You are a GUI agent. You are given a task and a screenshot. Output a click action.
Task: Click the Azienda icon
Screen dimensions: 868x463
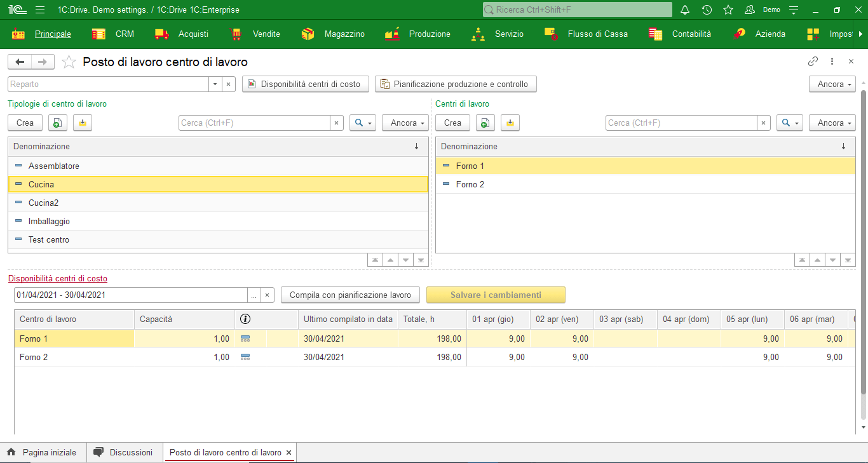pos(738,34)
